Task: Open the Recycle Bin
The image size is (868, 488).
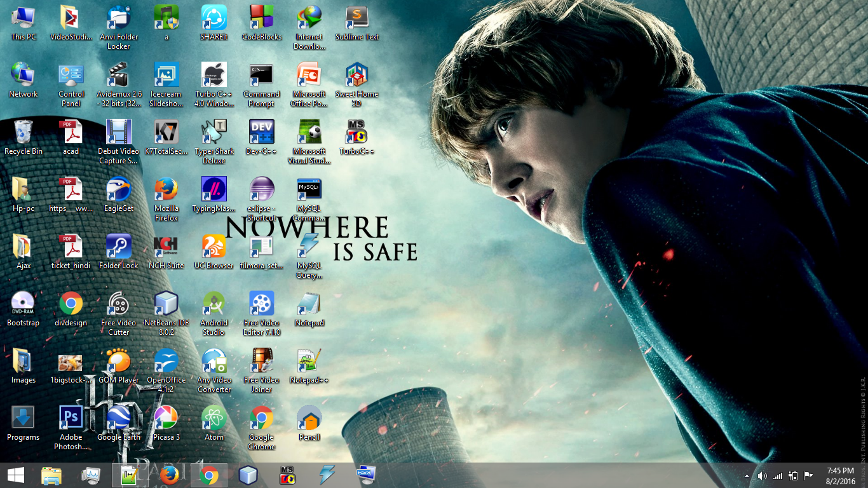Action: [x=24, y=138]
